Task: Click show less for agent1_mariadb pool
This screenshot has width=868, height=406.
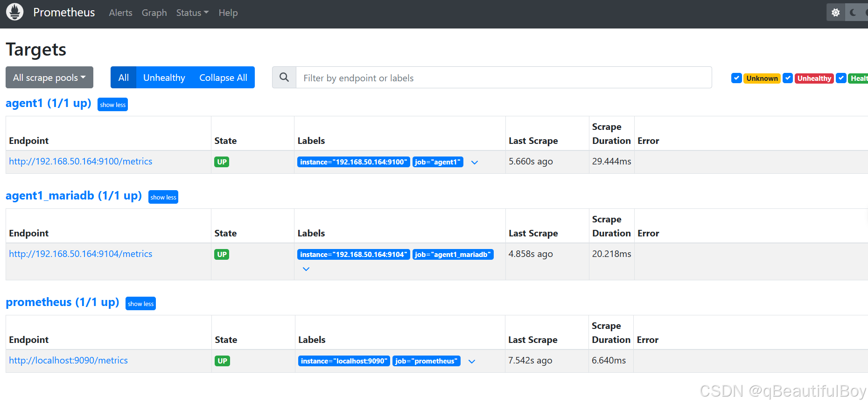Action: coord(163,197)
